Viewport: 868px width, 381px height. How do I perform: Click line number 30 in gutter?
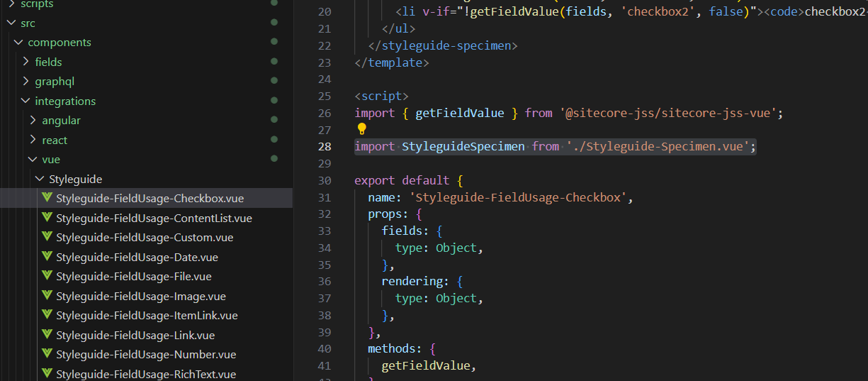tap(325, 180)
